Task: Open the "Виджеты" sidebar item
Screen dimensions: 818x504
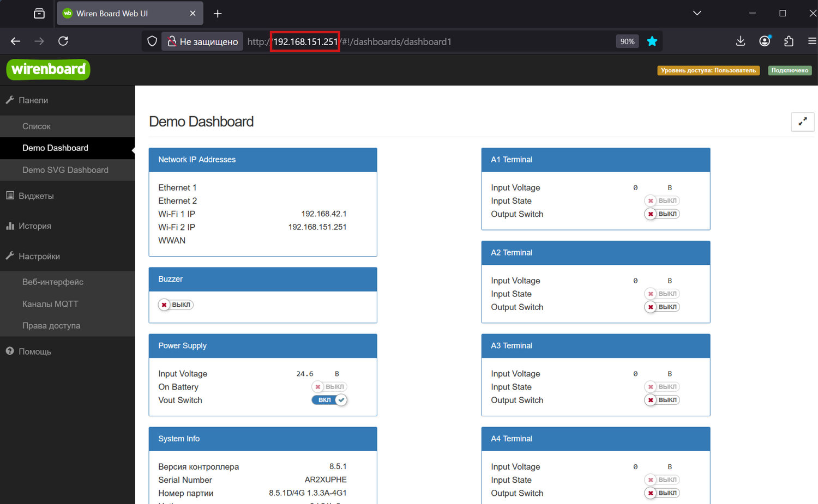Action: point(67,196)
